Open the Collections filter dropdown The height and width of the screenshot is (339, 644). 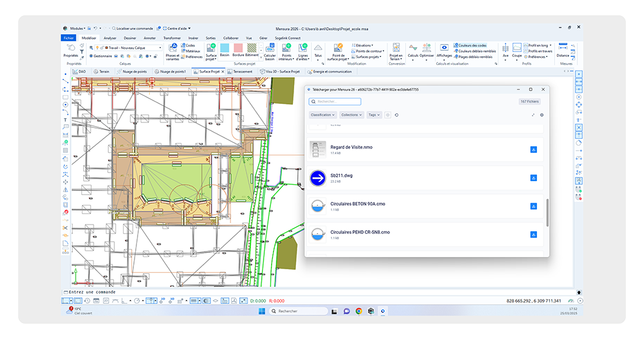(352, 114)
